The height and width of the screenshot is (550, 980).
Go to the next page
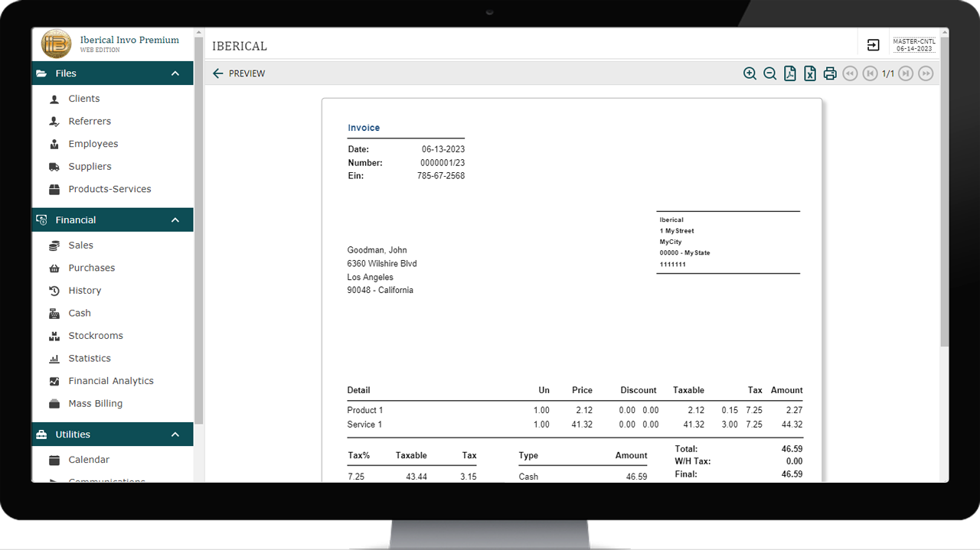point(906,73)
